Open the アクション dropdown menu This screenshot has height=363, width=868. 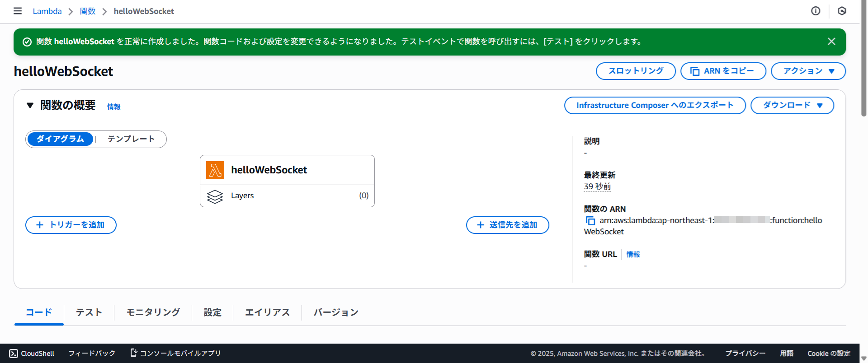(x=808, y=71)
